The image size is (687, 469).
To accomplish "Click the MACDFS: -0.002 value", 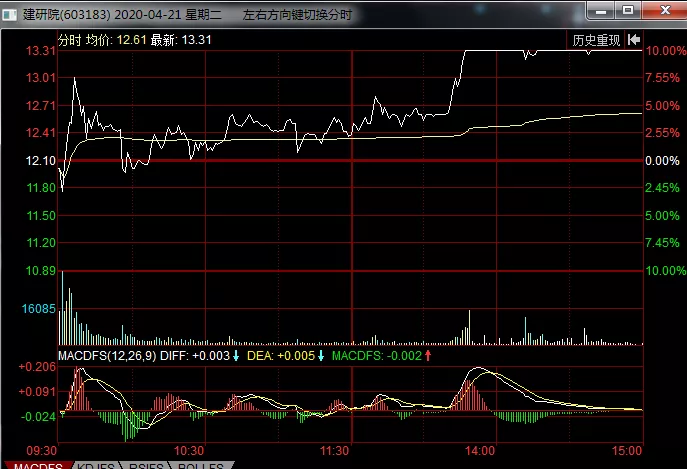I will [x=377, y=355].
